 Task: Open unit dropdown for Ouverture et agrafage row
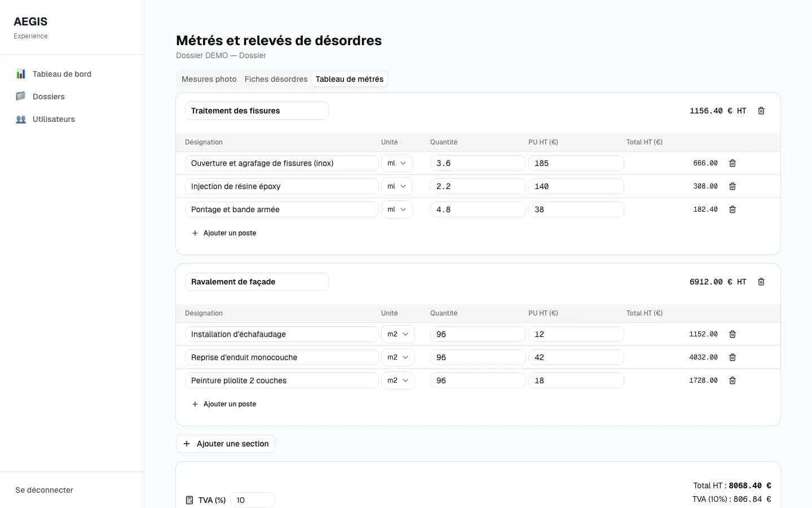click(x=397, y=163)
